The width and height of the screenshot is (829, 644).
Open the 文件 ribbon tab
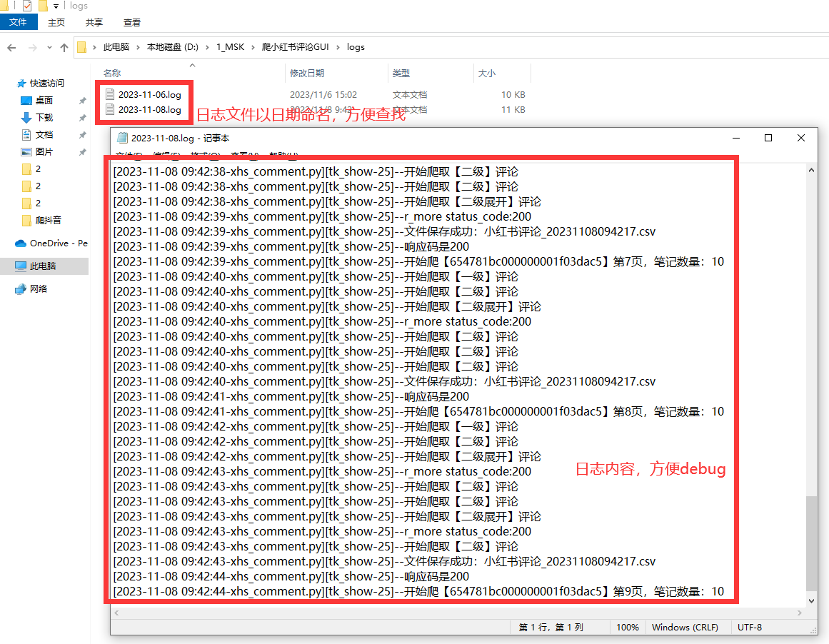(x=18, y=23)
